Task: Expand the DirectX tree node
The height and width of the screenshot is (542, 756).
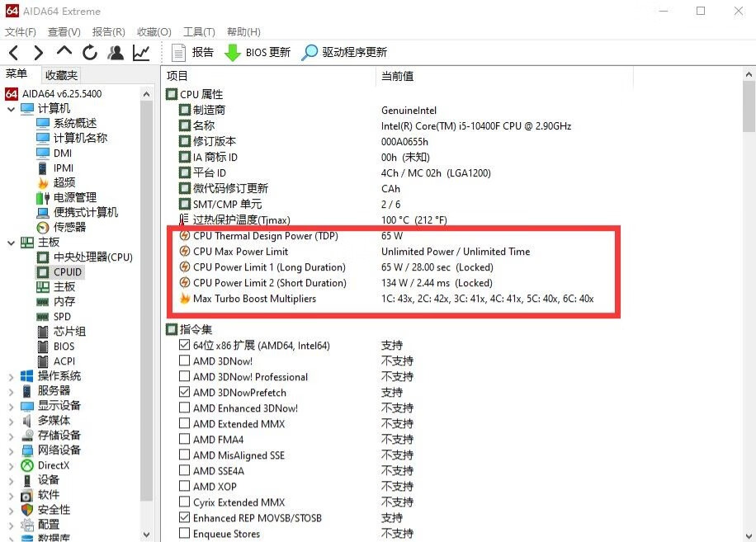Action: [11, 466]
